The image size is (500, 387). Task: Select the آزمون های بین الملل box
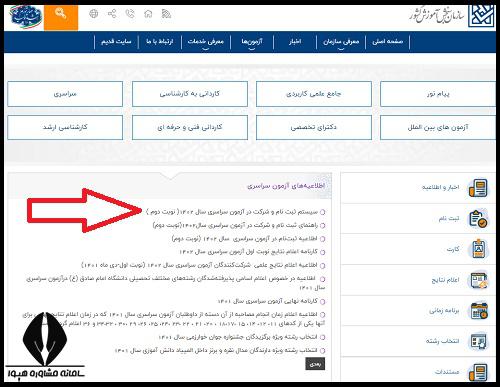click(438, 127)
